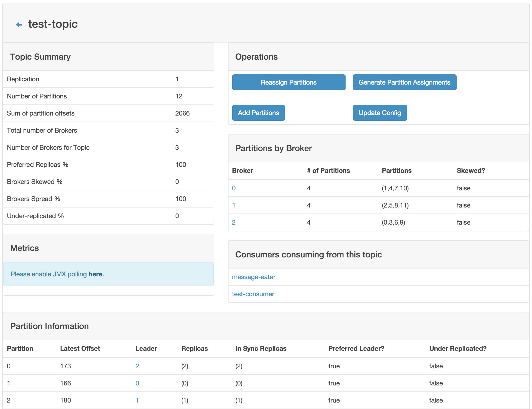
Task: Click Number of Brokers for Topic label
Action: click(48, 147)
